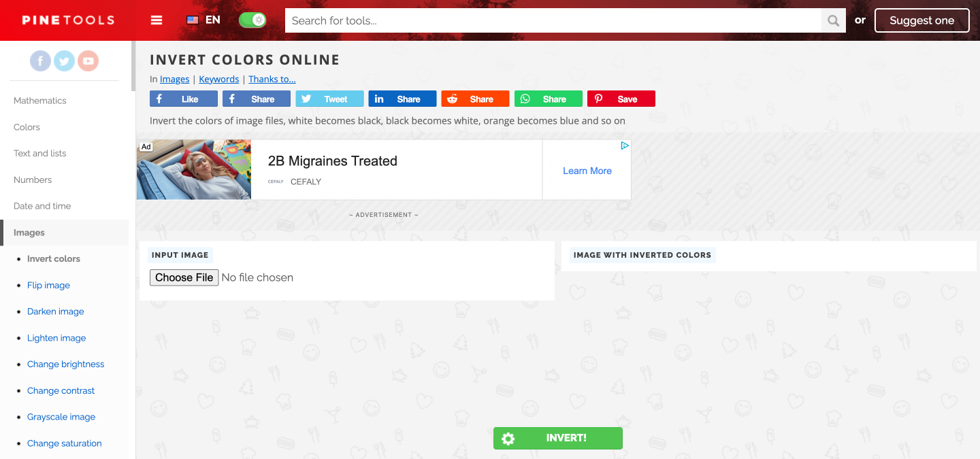
Task: Share the page on WhatsApp
Action: coord(549,99)
